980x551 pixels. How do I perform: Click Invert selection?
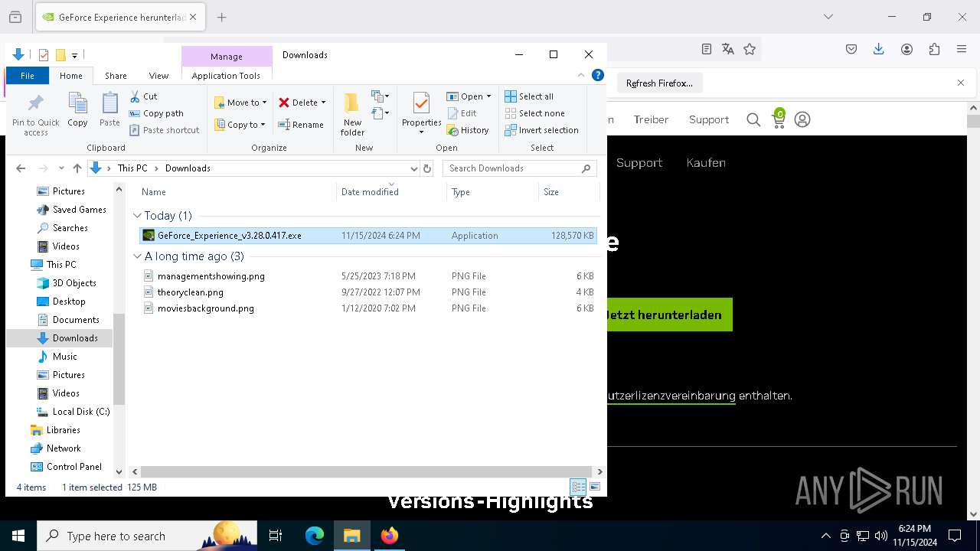tap(541, 130)
